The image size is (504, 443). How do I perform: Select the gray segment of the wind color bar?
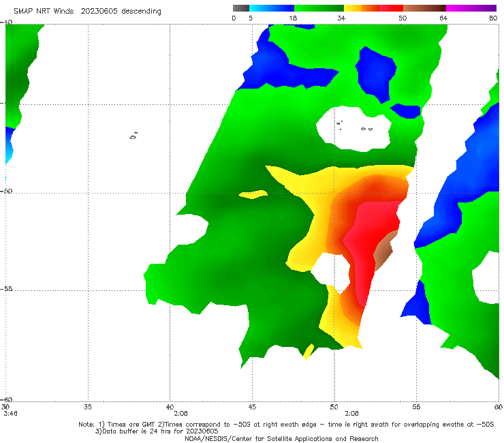[x=241, y=8]
